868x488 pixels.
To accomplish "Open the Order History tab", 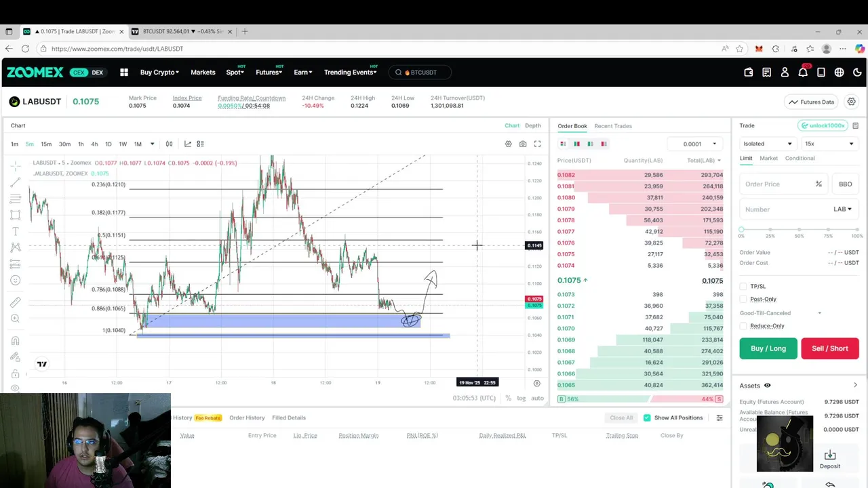I will (x=247, y=418).
